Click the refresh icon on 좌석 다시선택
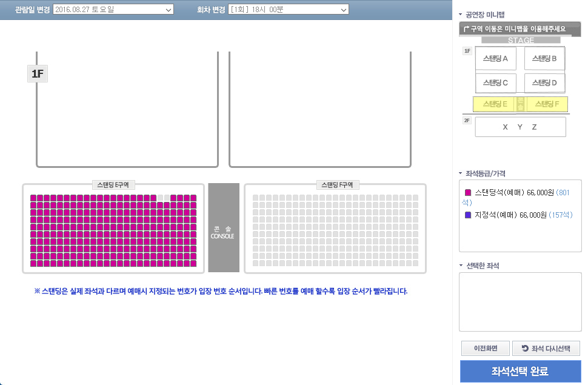The image size is (588, 385). coord(524,349)
